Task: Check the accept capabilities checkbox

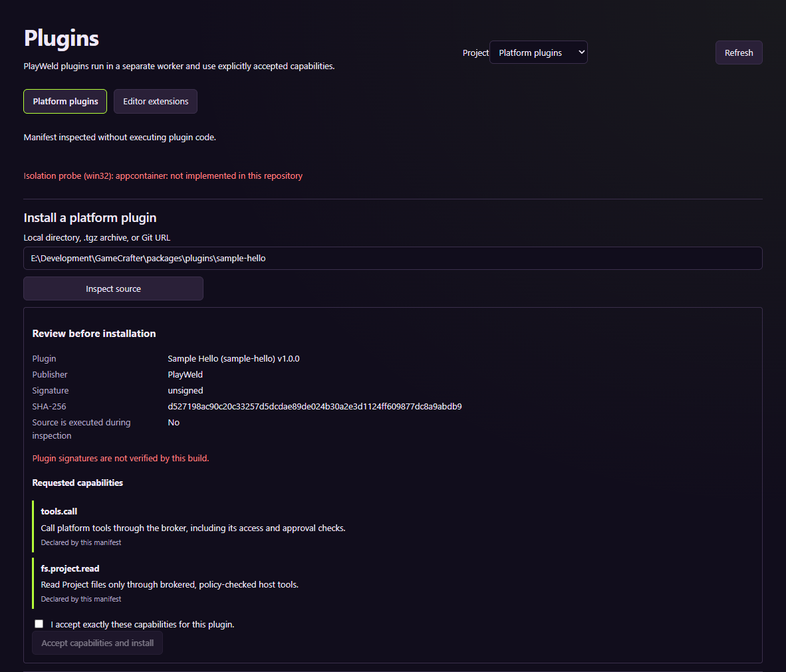Action: [39, 624]
